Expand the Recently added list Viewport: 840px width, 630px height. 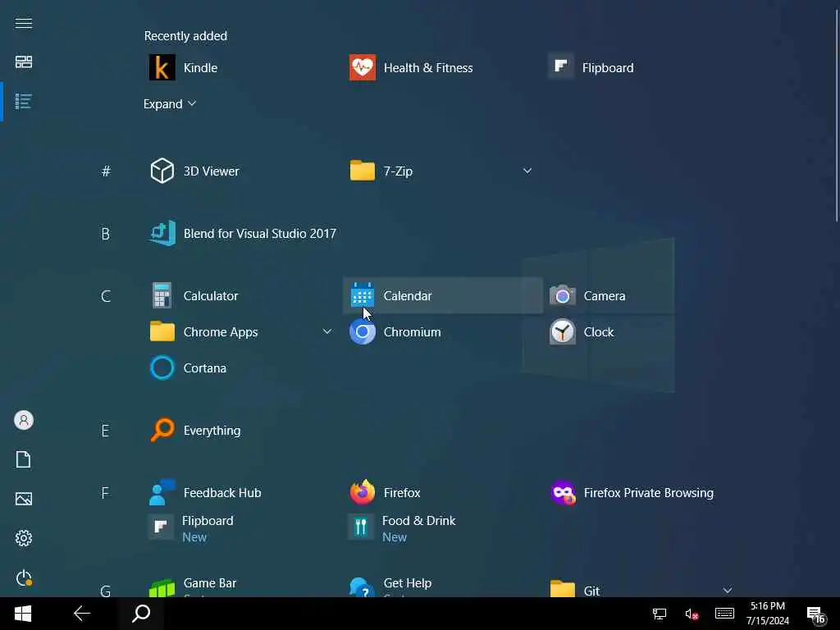[x=169, y=104]
